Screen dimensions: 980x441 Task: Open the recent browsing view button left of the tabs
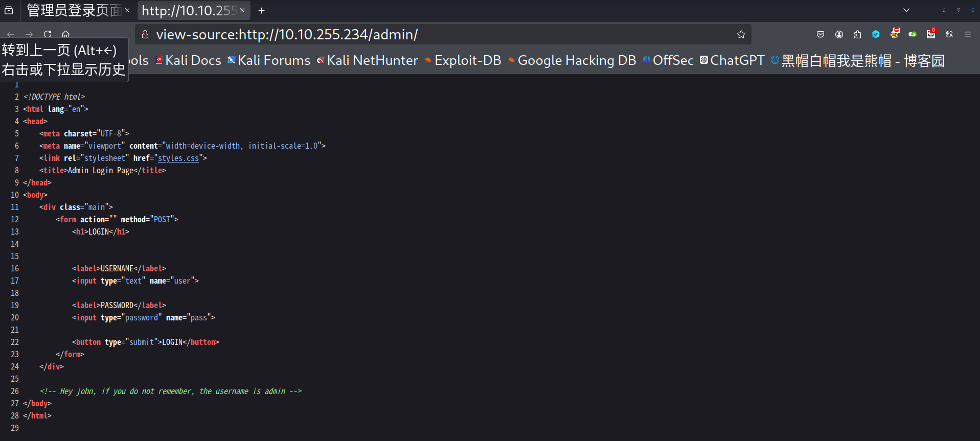pos(9,10)
